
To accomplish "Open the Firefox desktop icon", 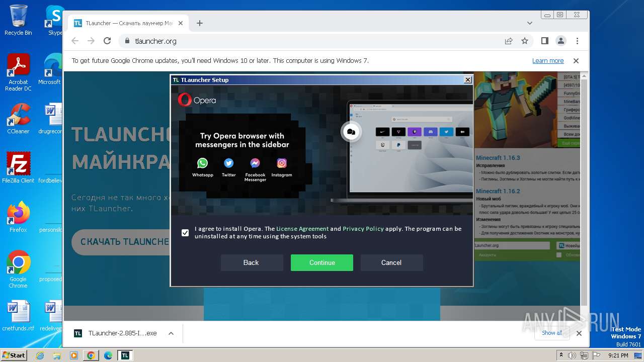I will point(18,217).
